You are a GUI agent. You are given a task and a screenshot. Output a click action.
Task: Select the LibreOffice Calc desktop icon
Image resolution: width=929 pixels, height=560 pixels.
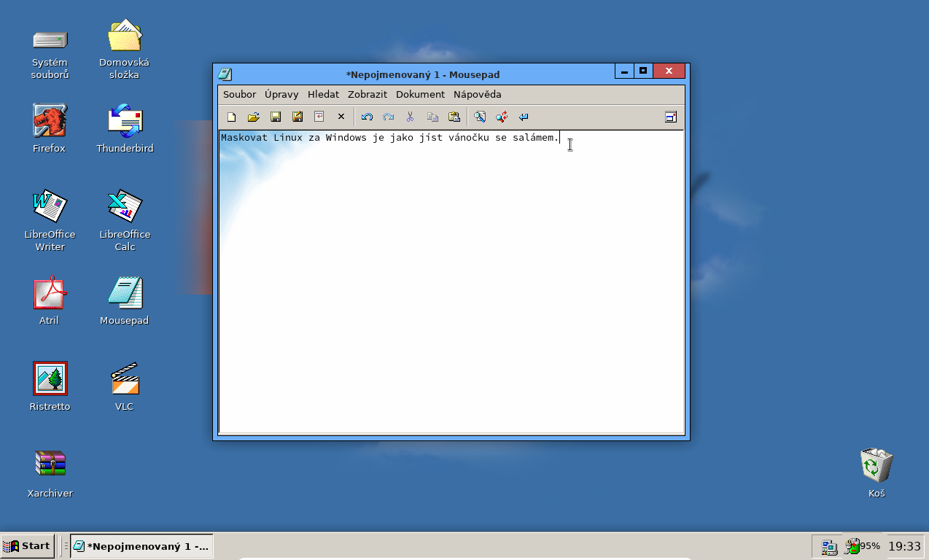click(125, 220)
